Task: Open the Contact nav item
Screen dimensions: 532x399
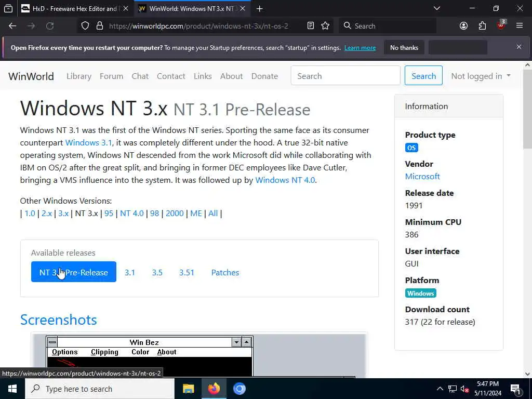Action: click(171, 76)
